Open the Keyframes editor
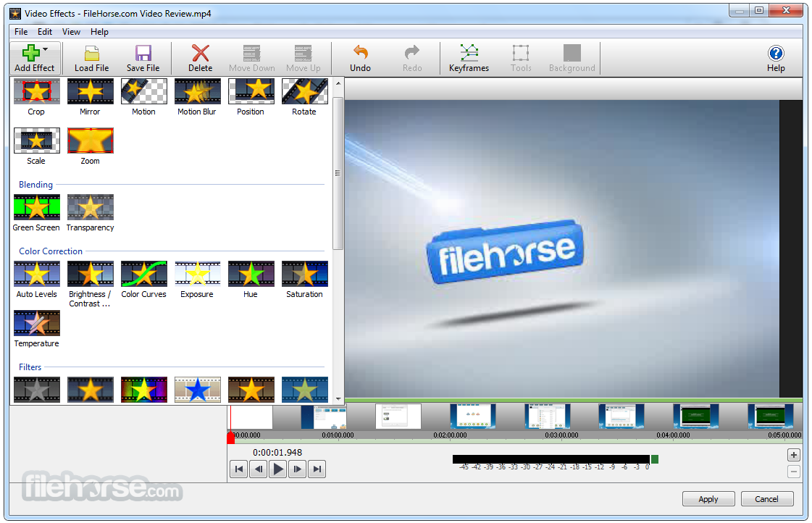The width and height of the screenshot is (812, 523). tap(469, 58)
